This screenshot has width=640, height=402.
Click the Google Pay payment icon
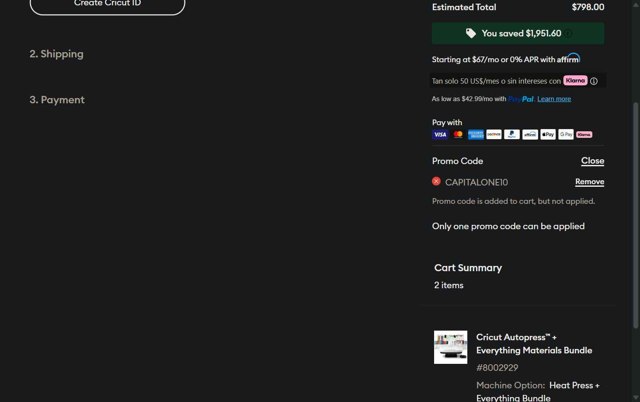click(x=566, y=134)
